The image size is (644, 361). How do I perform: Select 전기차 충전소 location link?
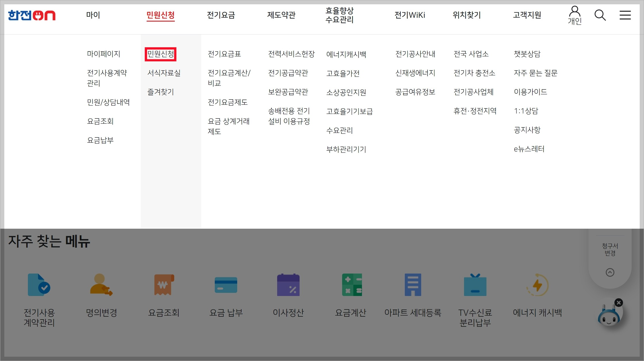[474, 73]
